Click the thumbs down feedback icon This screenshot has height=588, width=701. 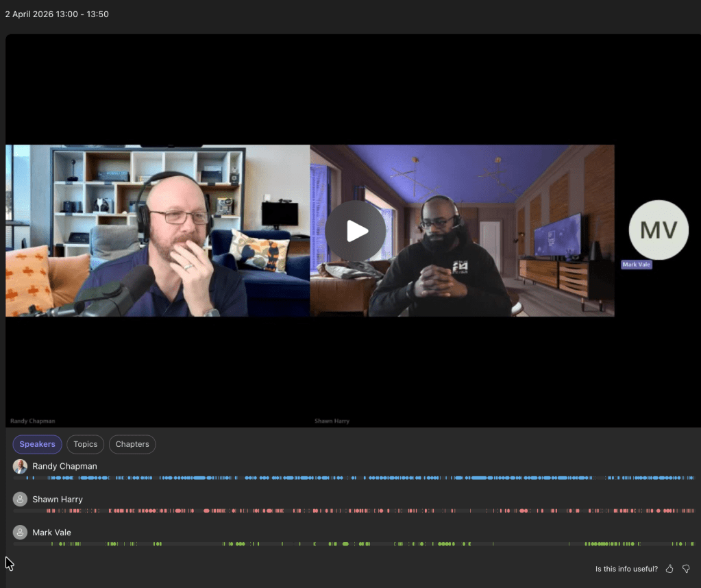(x=686, y=569)
